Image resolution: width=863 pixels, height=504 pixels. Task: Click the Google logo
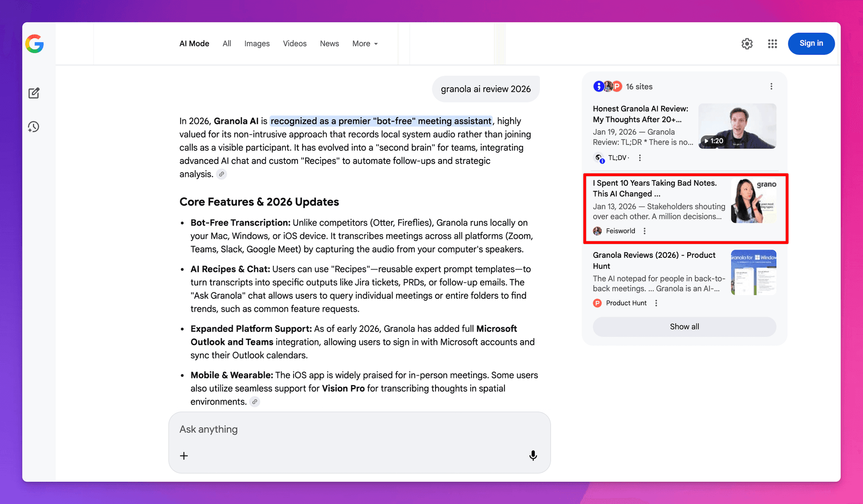coord(35,44)
